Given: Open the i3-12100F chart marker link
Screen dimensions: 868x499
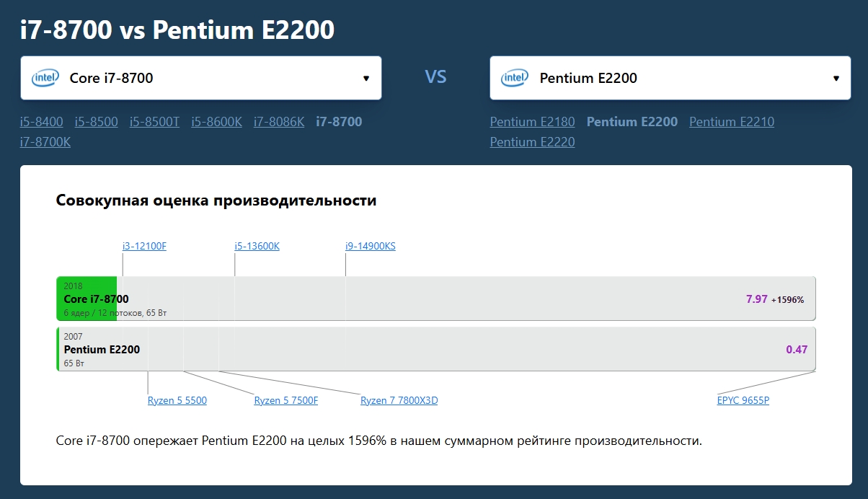Looking at the screenshot, I should click(x=144, y=246).
